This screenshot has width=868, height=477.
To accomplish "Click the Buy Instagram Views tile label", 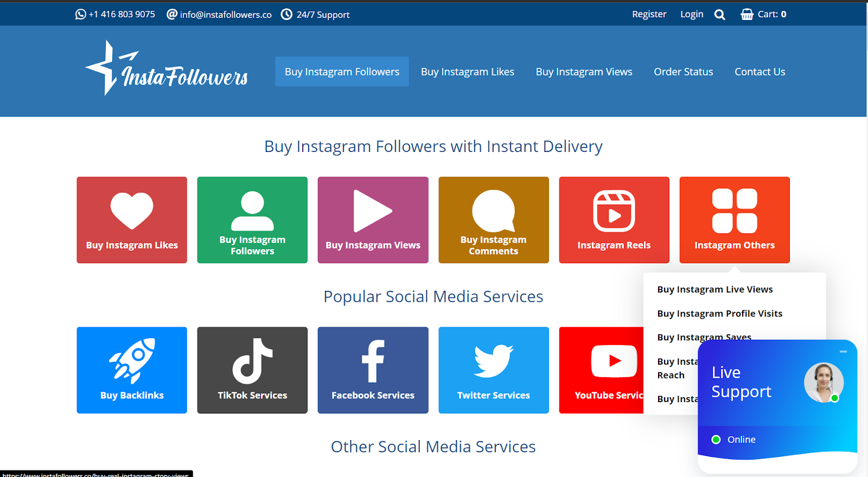I will click(373, 245).
